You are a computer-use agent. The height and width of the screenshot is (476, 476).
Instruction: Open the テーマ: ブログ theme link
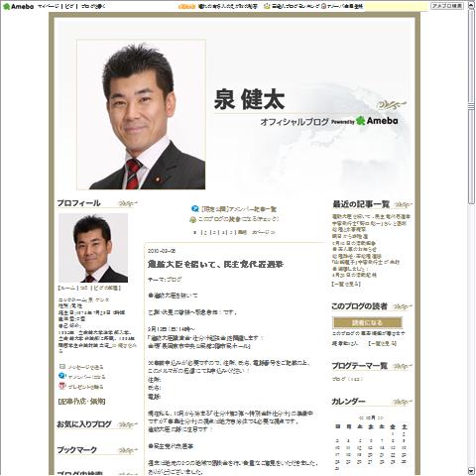click(175, 280)
